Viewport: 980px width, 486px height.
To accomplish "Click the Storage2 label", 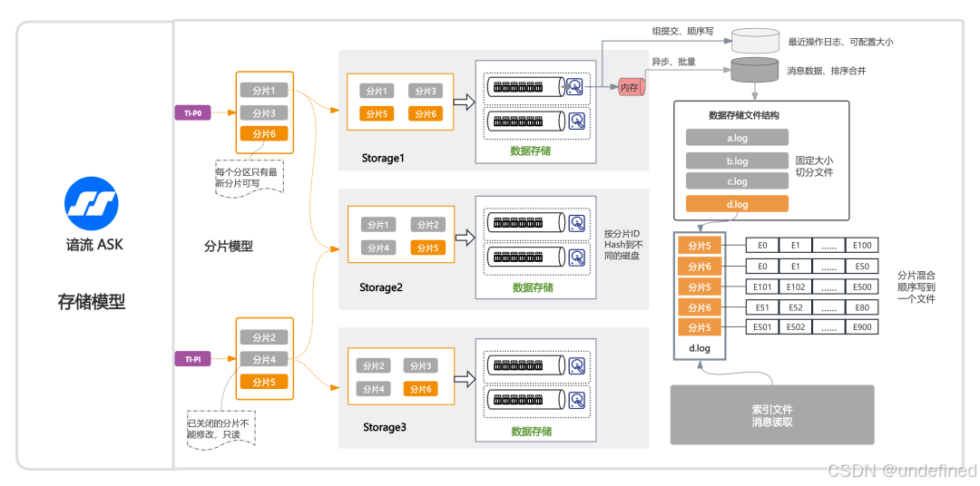I will pyautogui.click(x=381, y=287).
